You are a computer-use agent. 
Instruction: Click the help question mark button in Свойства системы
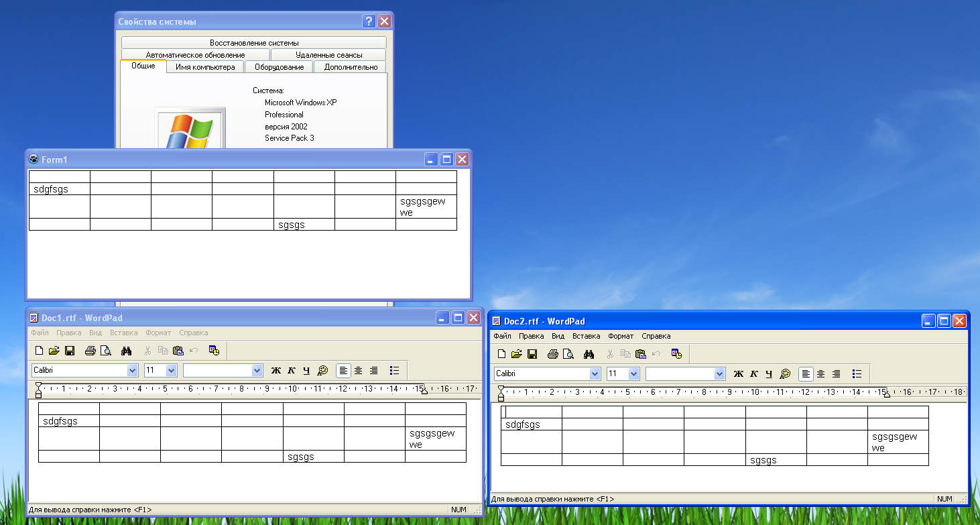point(369,21)
